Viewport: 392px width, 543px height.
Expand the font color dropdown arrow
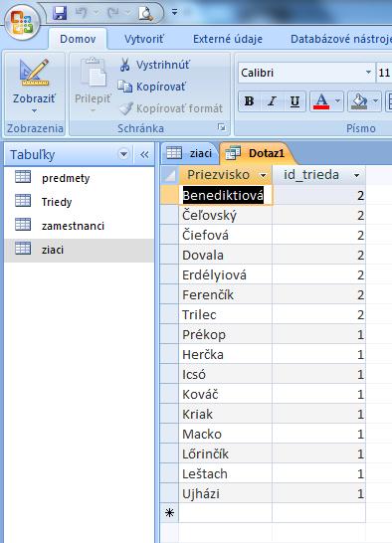(337, 101)
